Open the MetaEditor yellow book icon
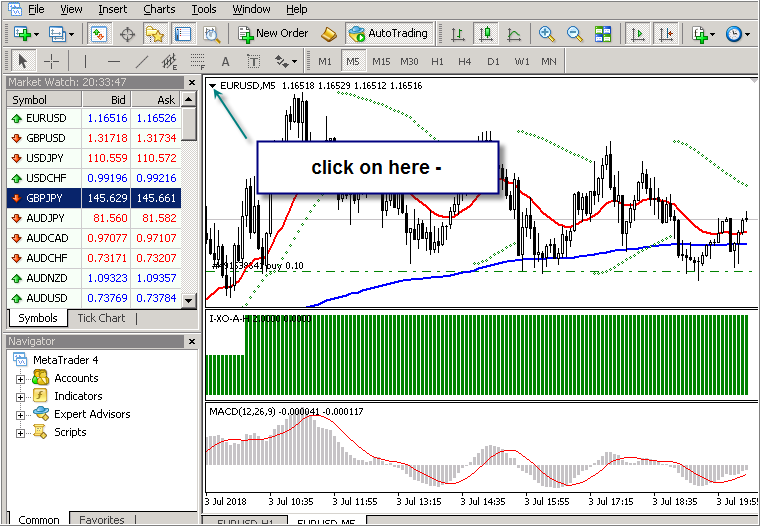 pos(329,34)
